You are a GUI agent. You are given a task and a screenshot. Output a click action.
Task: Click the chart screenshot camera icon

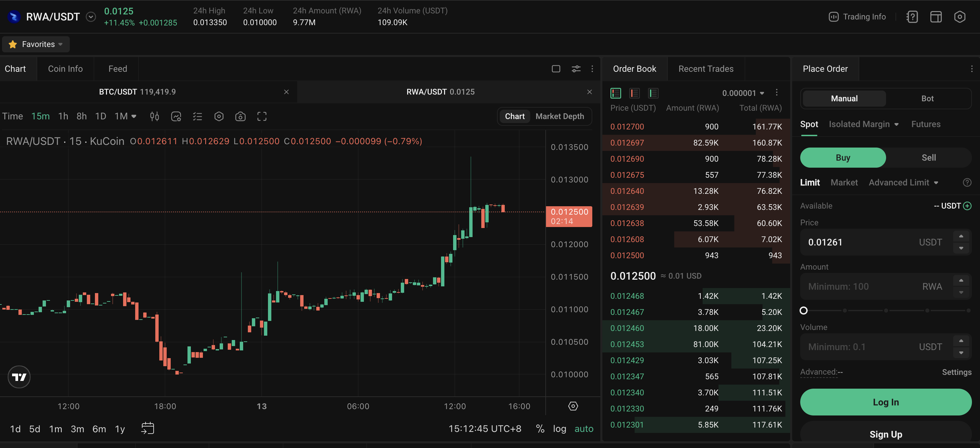pos(240,116)
